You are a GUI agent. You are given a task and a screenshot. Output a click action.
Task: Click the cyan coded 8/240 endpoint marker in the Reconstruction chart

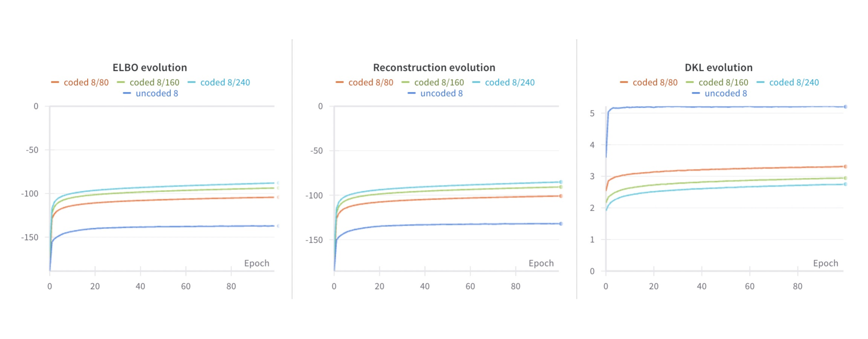pyautogui.click(x=561, y=182)
